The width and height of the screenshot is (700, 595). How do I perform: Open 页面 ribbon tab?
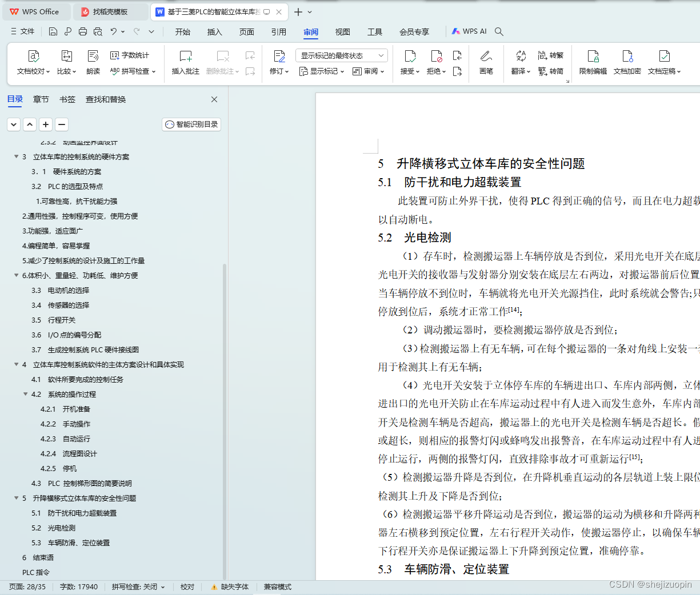click(247, 32)
